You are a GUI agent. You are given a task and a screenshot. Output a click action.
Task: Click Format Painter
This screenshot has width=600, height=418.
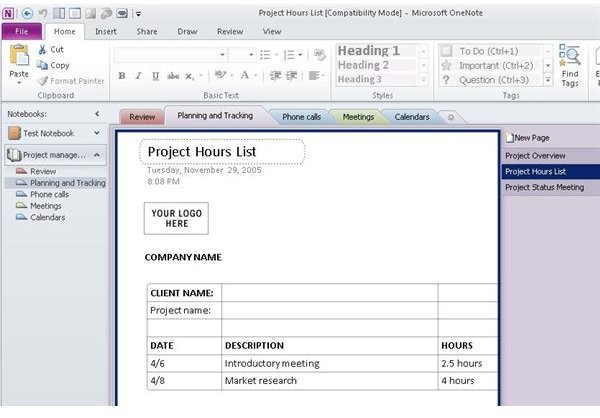tap(71, 81)
